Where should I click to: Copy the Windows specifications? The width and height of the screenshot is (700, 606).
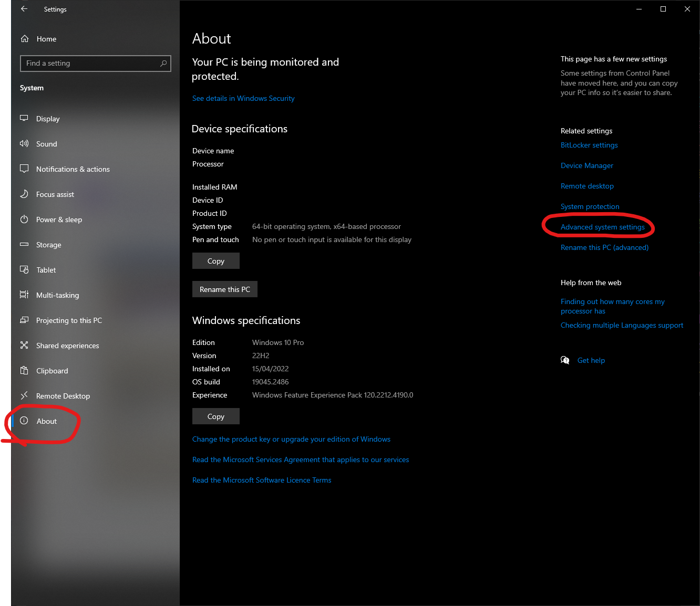[x=216, y=416]
